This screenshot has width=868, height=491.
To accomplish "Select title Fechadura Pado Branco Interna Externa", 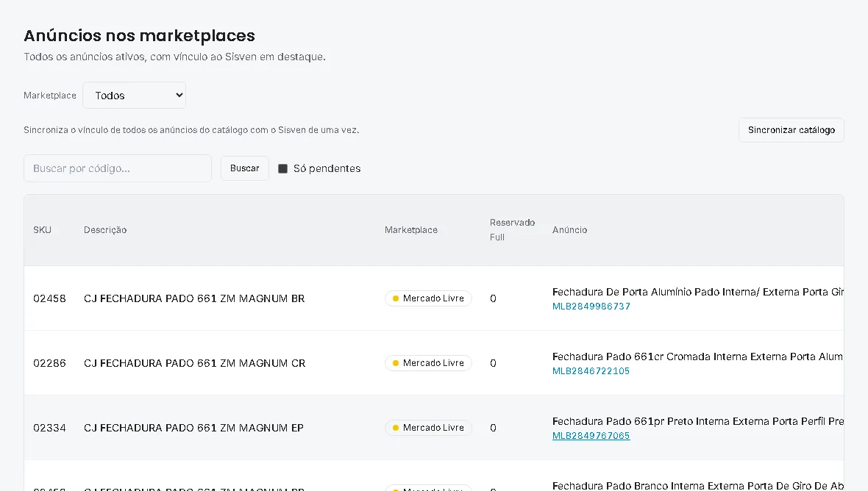I will [698, 486].
